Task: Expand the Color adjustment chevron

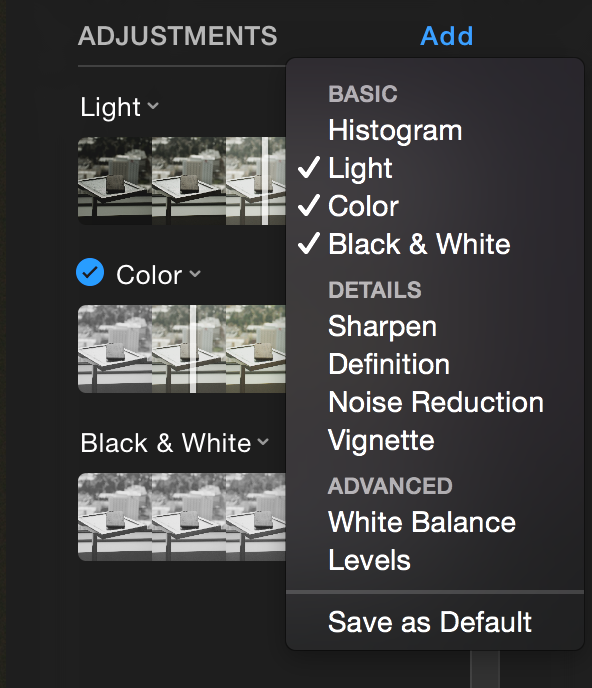Action: tap(195, 274)
